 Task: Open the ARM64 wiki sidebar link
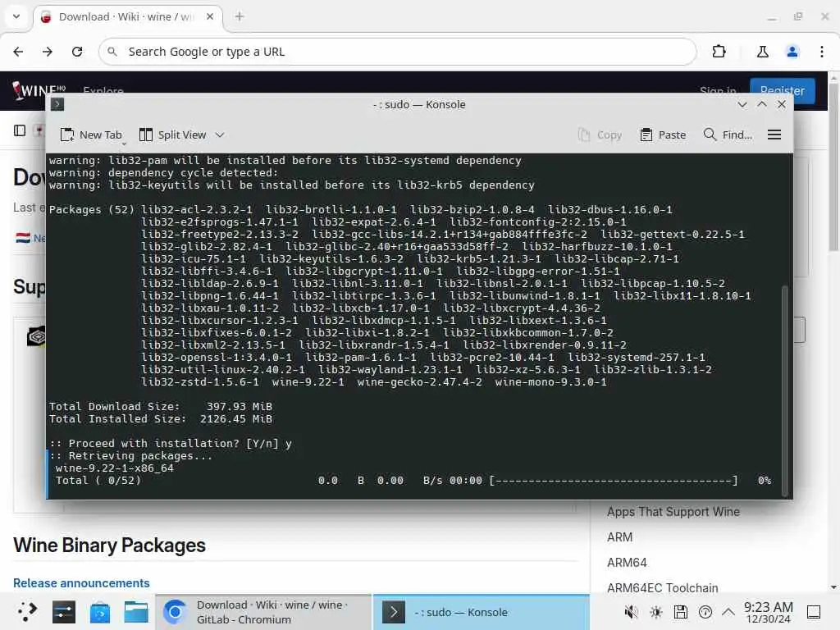[x=627, y=563]
